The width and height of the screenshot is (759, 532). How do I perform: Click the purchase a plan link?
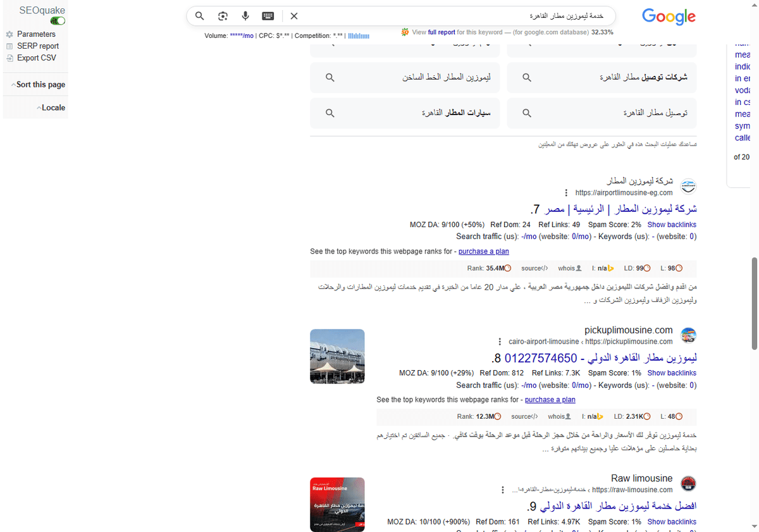(484, 251)
